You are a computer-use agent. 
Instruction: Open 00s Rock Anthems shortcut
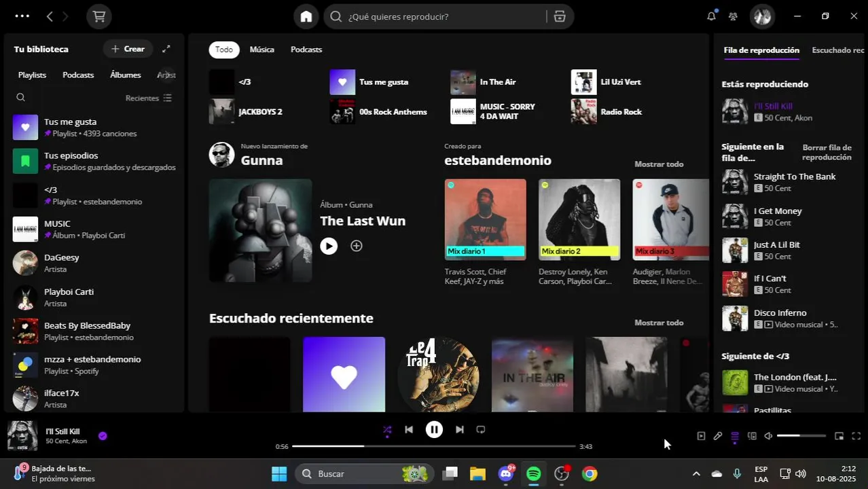coord(386,111)
